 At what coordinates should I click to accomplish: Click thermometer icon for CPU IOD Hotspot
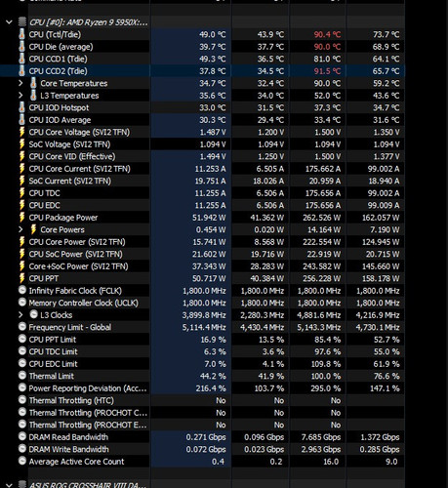pos(21,107)
